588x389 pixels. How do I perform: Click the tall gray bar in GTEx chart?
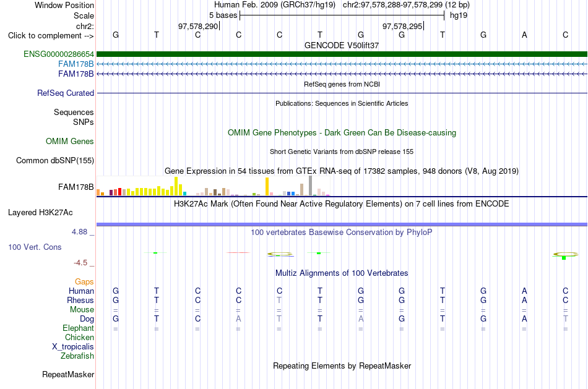[x=310, y=186]
